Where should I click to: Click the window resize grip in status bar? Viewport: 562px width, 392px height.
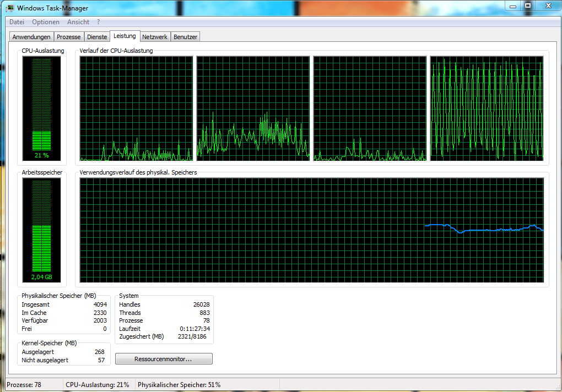click(558, 387)
